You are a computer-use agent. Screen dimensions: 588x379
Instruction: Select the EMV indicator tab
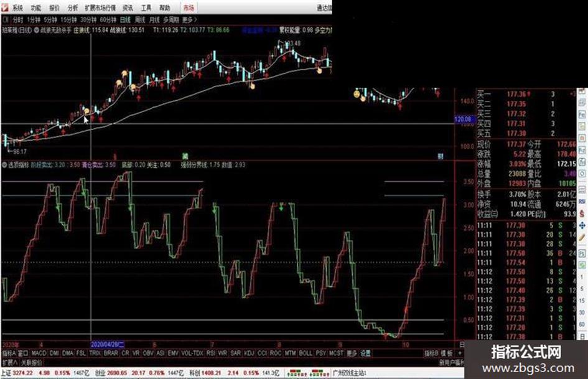coord(173,353)
